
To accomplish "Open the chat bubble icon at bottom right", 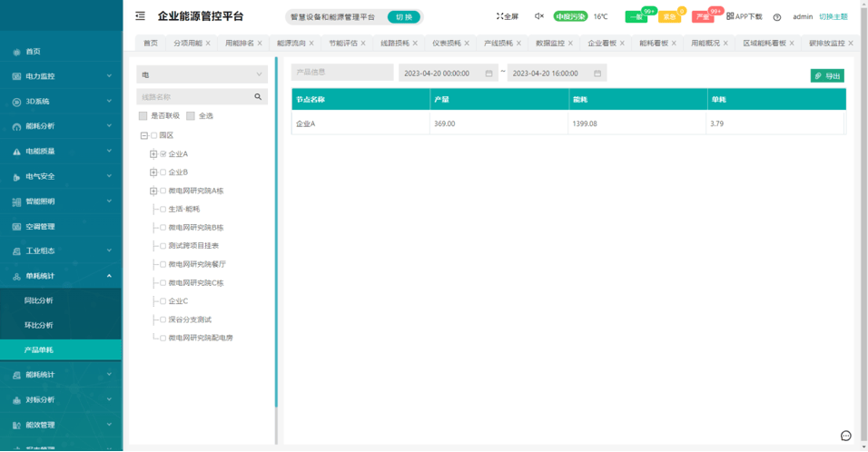I will pos(846,436).
